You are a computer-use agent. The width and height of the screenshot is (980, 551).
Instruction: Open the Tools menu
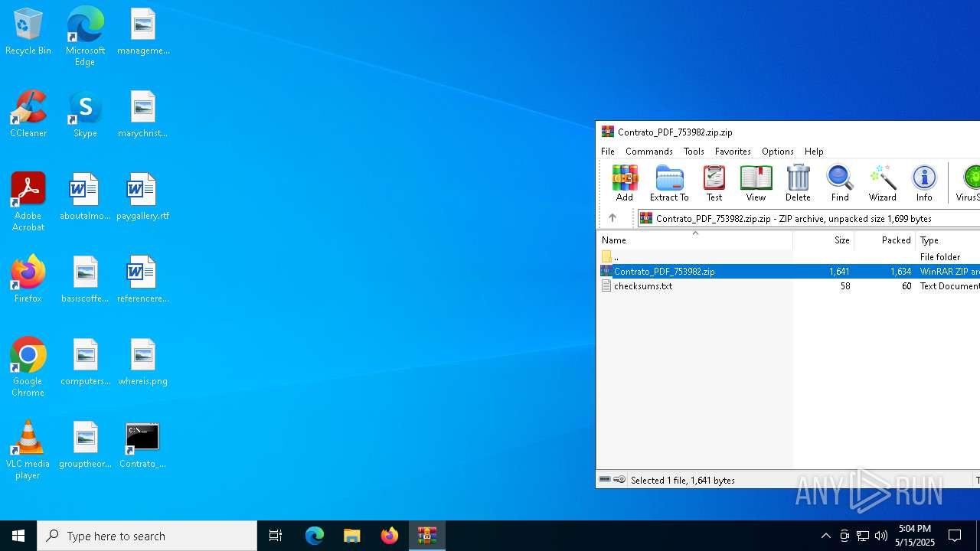694,152
